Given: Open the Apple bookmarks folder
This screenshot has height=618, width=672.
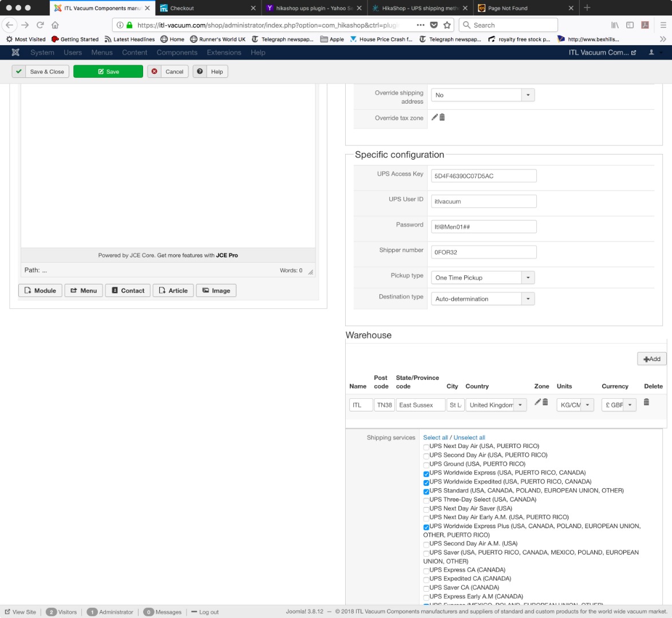Looking at the screenshot, I should (x=332, y=39).
